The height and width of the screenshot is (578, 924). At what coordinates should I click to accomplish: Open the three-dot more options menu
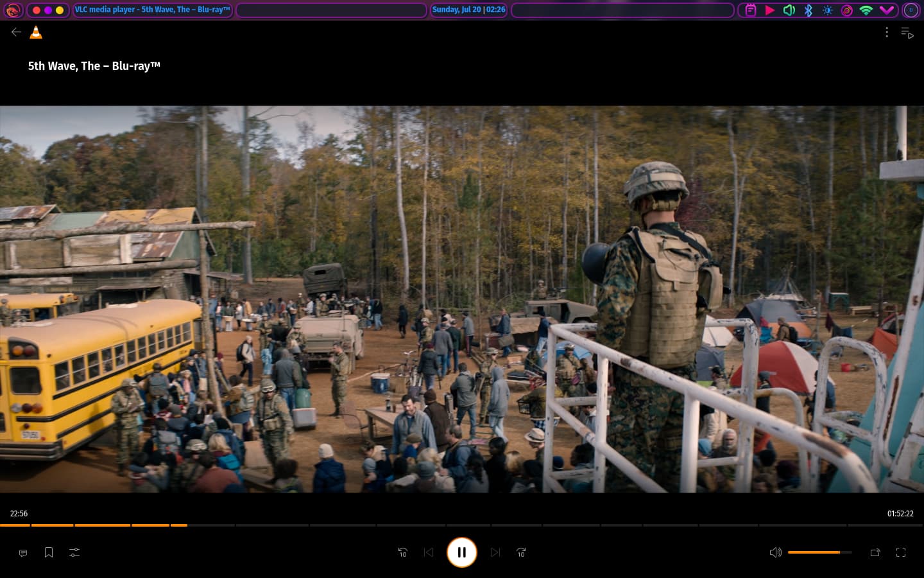[x=887, y=32]
